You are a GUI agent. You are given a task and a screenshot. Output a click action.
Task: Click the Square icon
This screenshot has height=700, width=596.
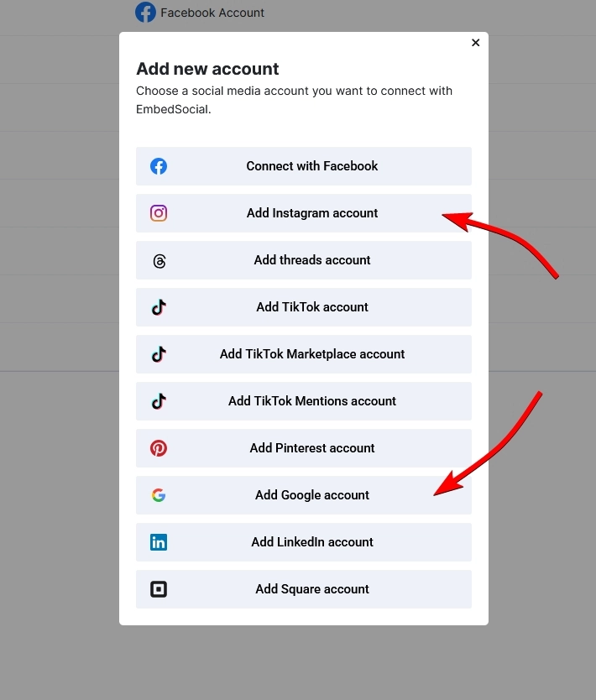point(159,589)
